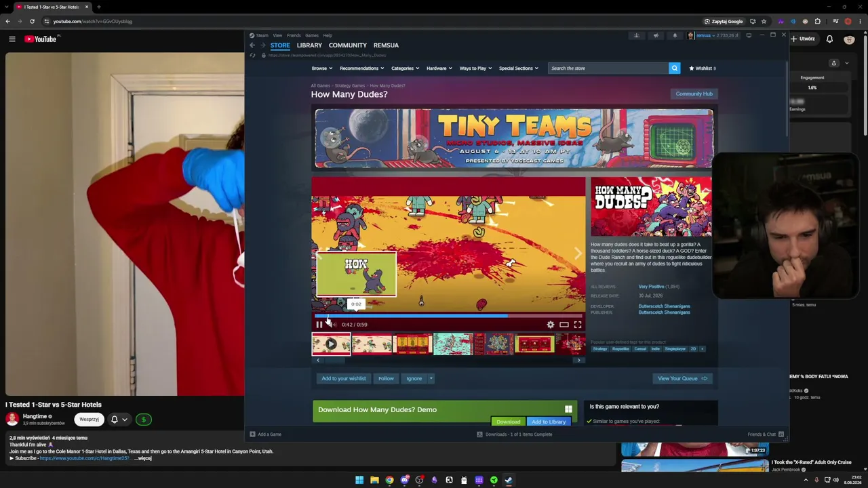
Task: Make the Steam trailer fullscreen
Action: (x=578, y=325)
